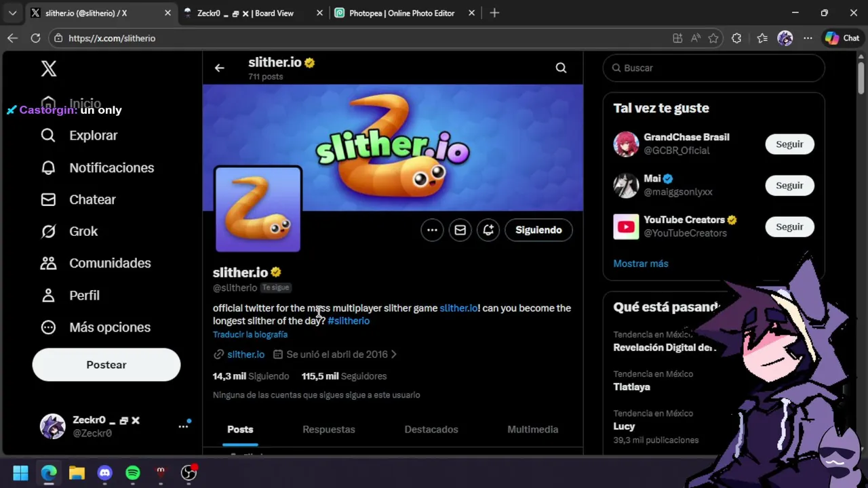Toggle post notifications bell for slither.io
Screen dimensions: 868x488
tap(488, 230)
